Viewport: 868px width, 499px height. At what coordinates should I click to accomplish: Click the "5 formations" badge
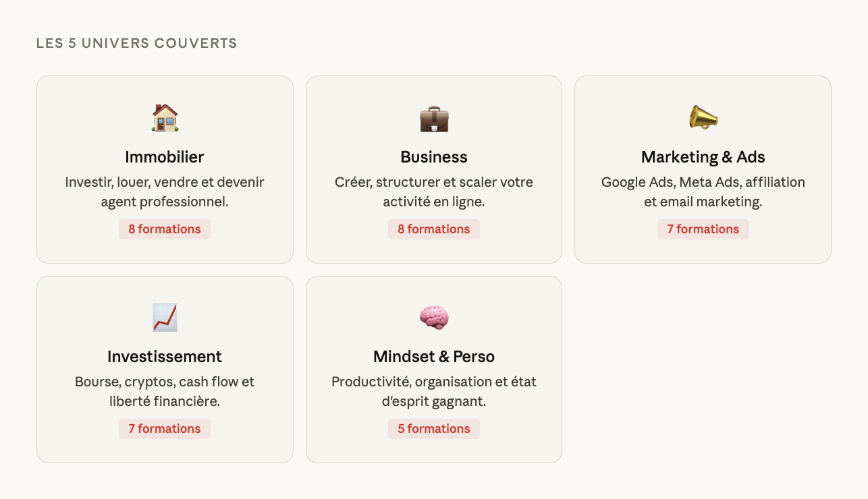434,429
